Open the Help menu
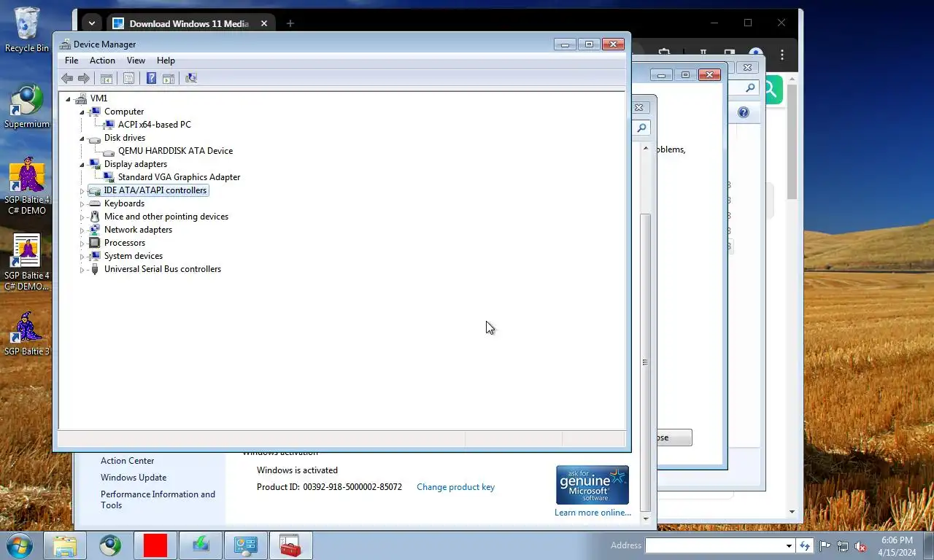The height and width of the screenshot is (560, 934). [x=166, y=61]
